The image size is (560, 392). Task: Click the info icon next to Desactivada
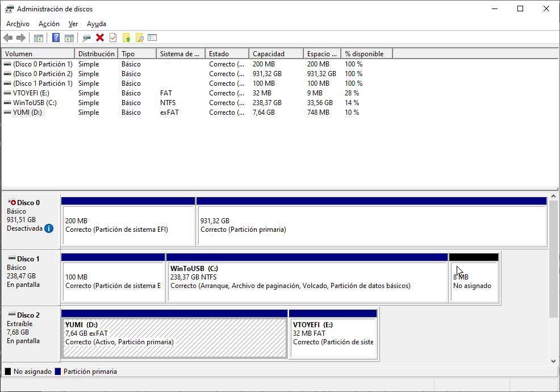49,228
